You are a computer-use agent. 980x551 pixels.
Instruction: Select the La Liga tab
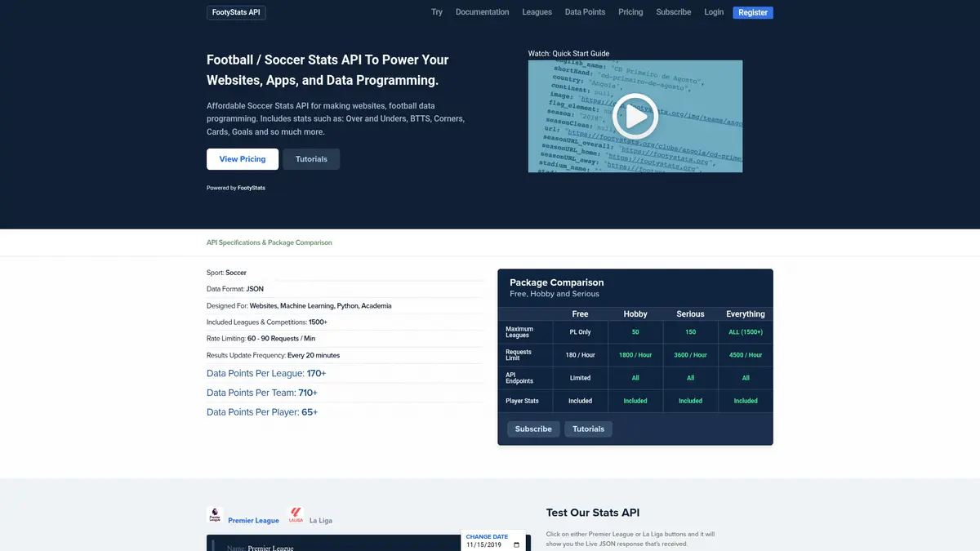click(x=321, y=521)
